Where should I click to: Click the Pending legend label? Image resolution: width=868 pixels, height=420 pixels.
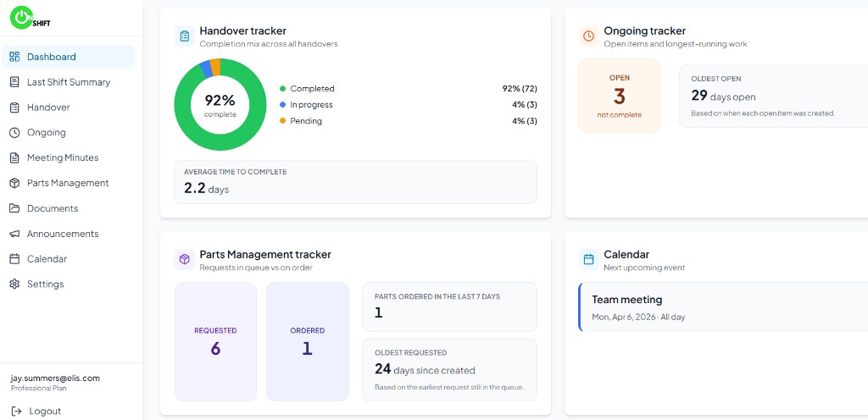coord(306,120)
